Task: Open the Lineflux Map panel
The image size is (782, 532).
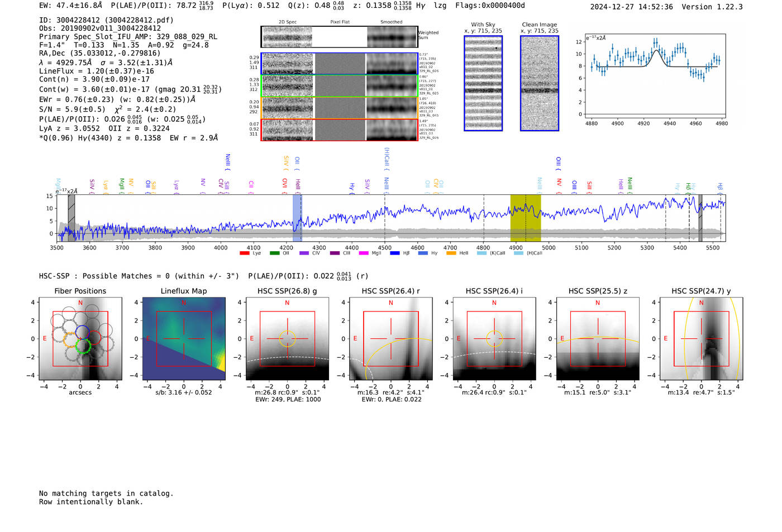Action: (x=184, y=338)
